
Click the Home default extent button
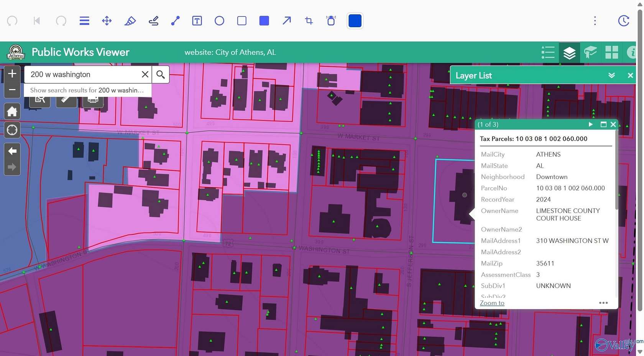(12, 112)
